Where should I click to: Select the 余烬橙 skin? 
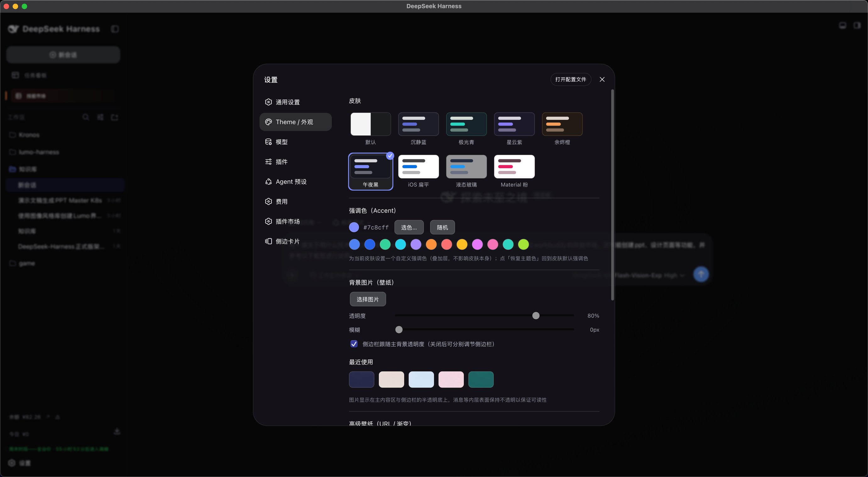click(x=562, y=124)
